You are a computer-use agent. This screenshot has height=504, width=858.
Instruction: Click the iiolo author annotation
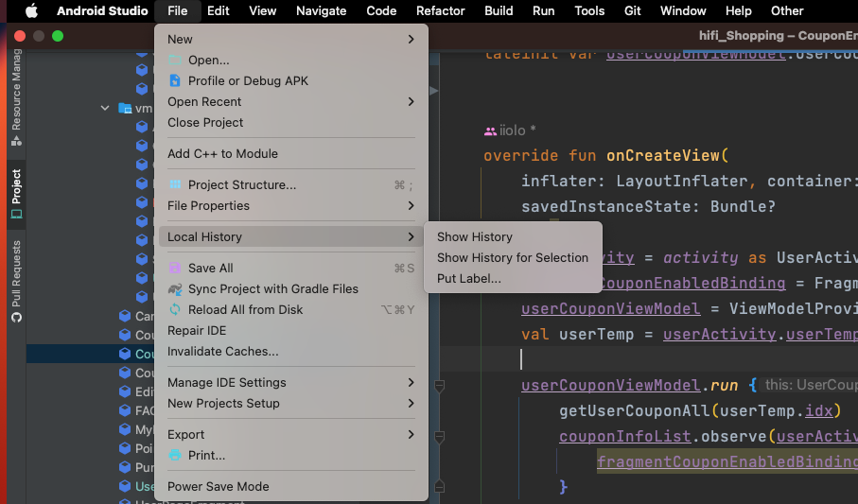[x=510, y=130]
